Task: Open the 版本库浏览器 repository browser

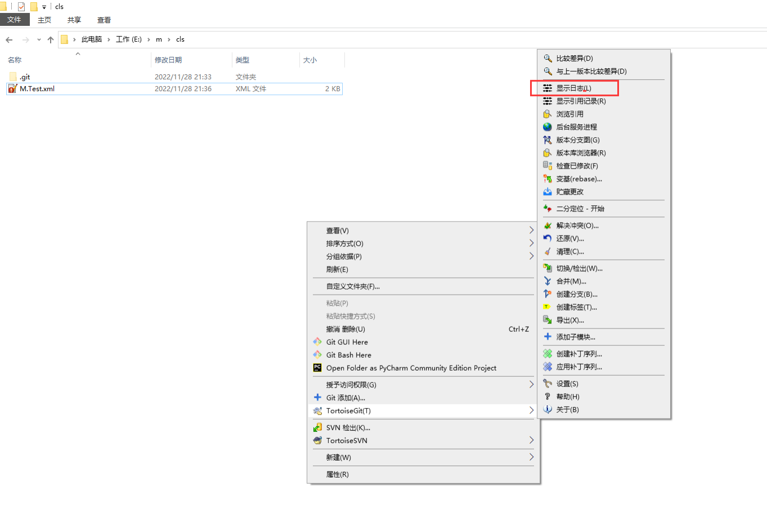Action: (580, 152)
